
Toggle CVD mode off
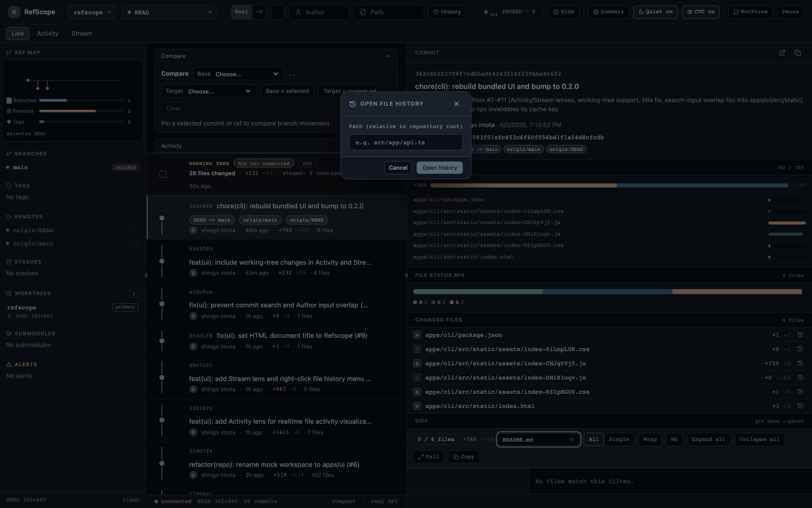701,12
